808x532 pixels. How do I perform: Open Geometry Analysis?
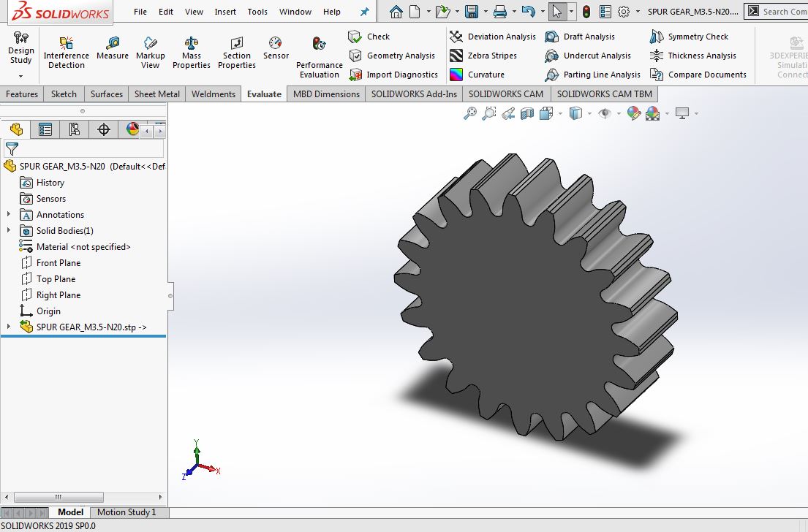[392, 56]
